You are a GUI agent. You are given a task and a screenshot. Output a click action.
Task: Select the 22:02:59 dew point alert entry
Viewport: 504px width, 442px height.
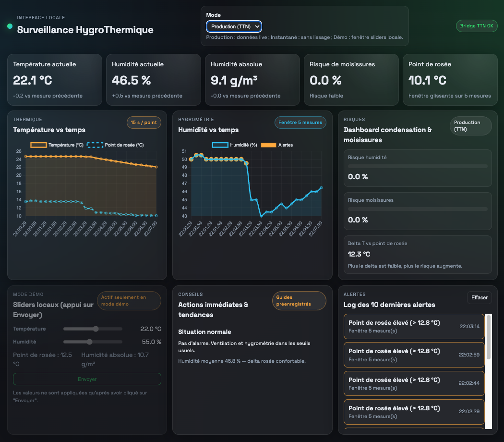pos(414,355)
